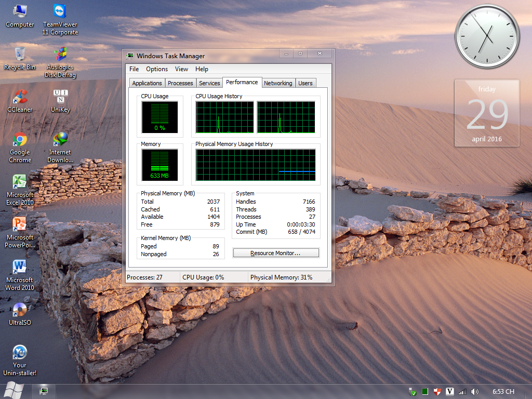
Task: Click the red shield tray icon
Action: (x=437, y=392)
